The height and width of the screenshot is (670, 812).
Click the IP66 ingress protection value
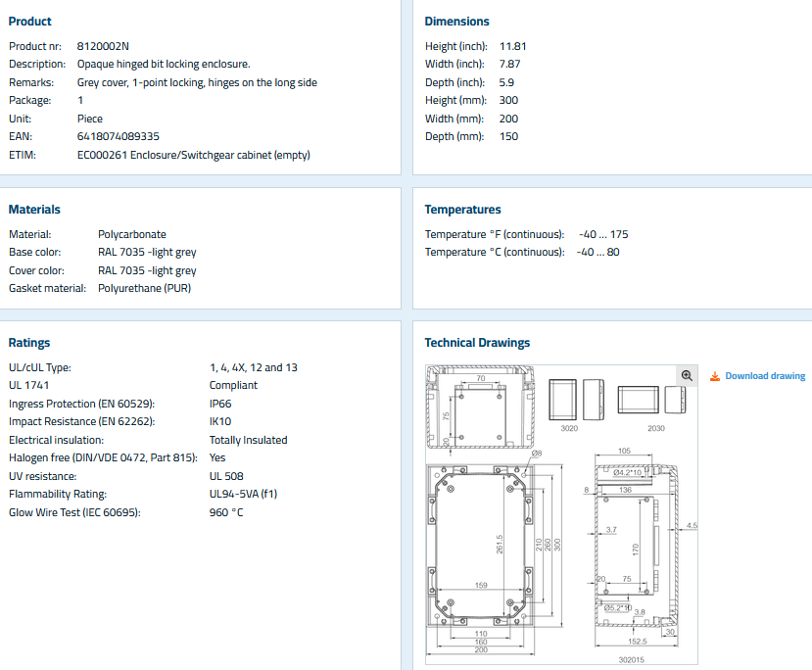tap(220, 404)
